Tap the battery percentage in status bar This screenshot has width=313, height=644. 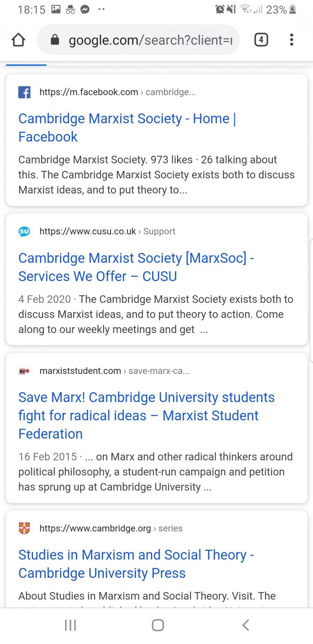277,9
